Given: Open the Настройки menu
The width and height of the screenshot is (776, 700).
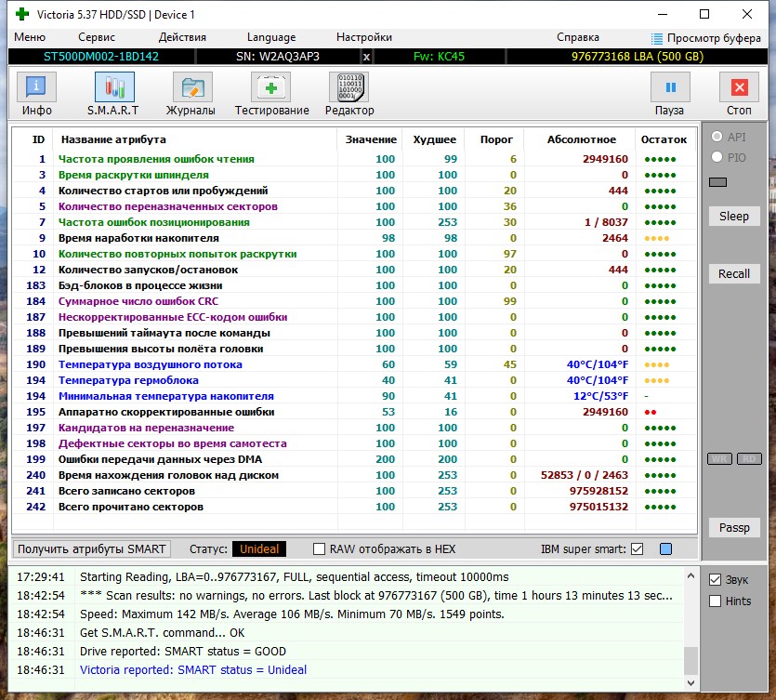Looking at the screenshot, I should tap(364, 37).
